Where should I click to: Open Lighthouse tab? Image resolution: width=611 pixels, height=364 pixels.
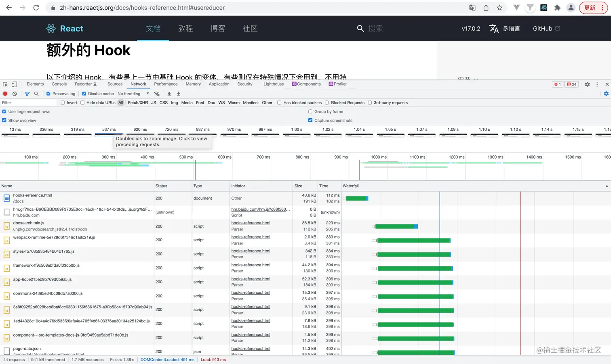point(274,84)
